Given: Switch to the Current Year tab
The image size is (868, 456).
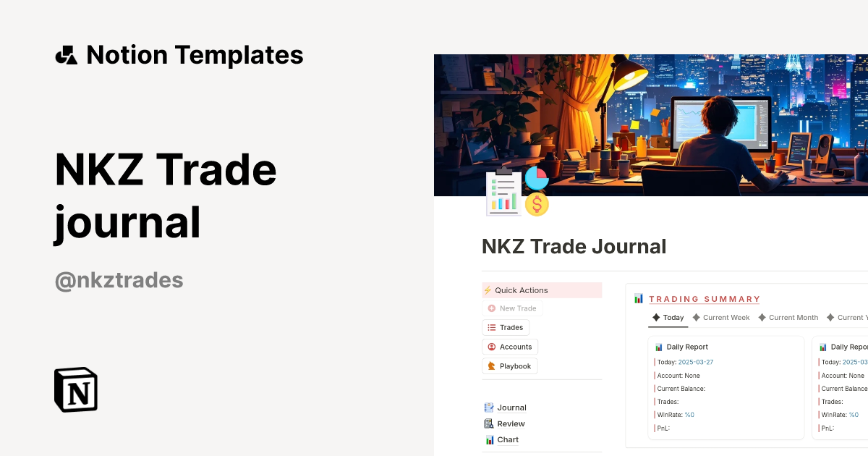Looking at the screenshot, I should [855, 317].
